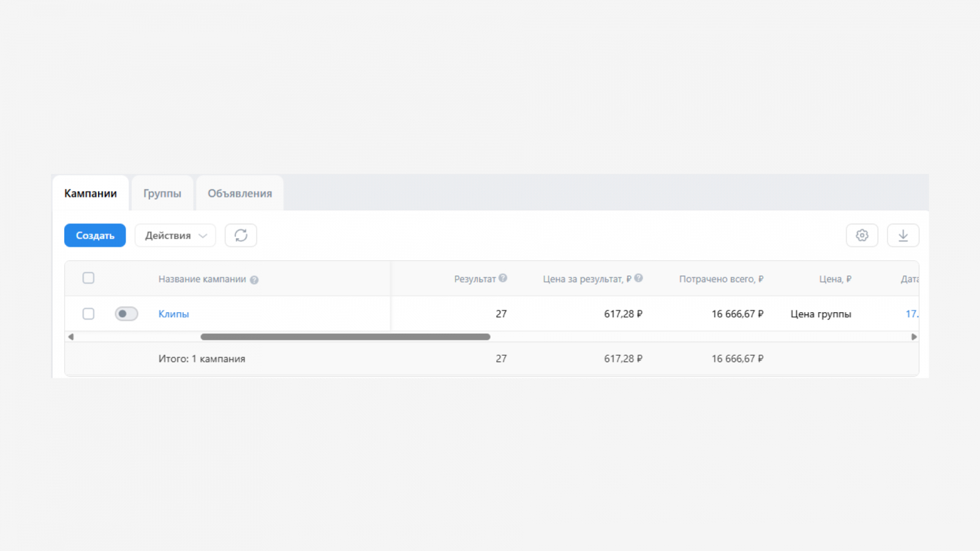980x551 pixels.
Task: Click help icon next to Название кампании
Action: click(x=254, y=280)
